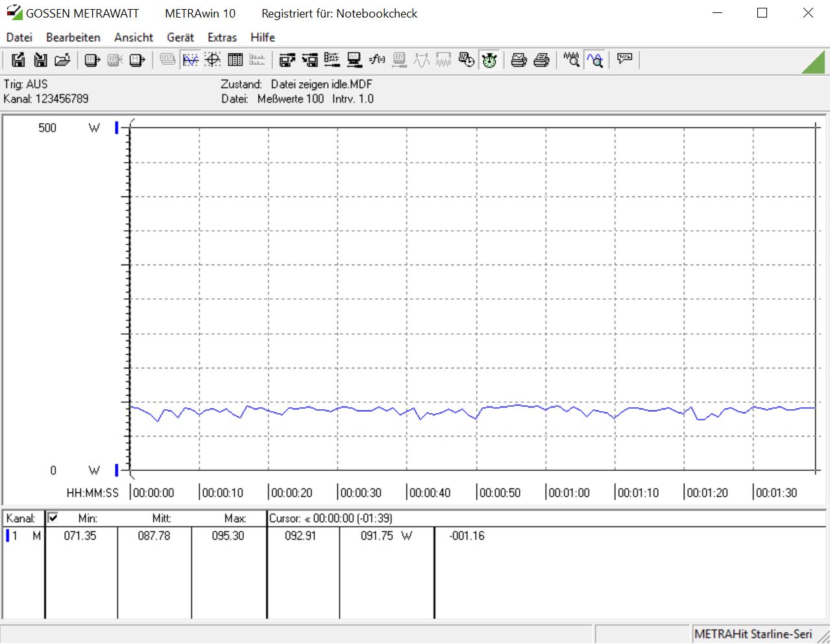Open the Ansicht menu
The height and width of the screenshot is (644, 830).
click(134, 38)
